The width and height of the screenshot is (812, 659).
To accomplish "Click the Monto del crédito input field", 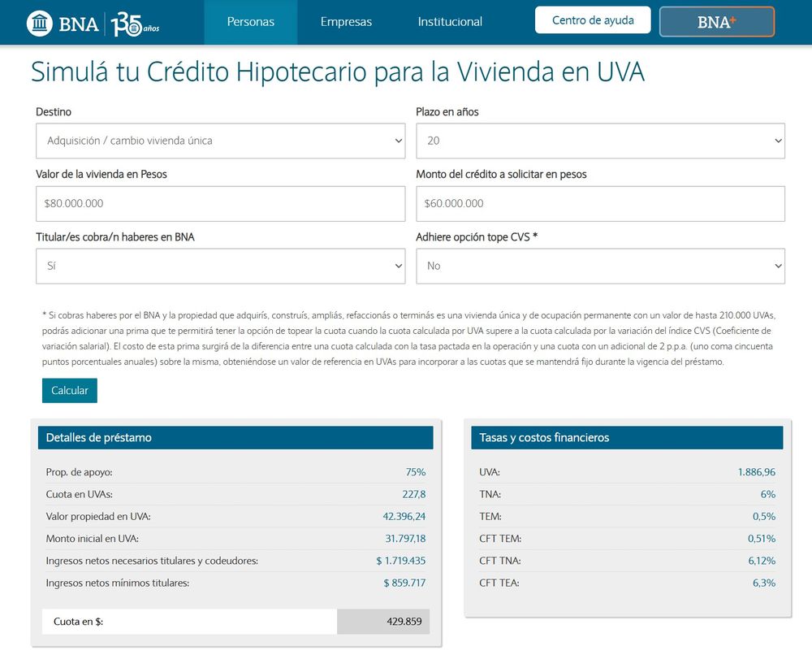I will pos(599,203).
